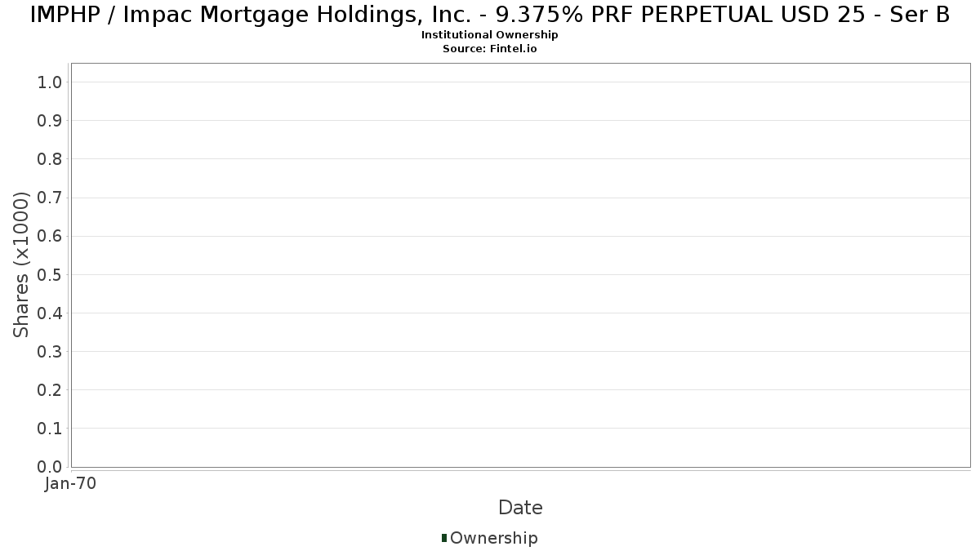The image size is (980, 551).
Task: Click the 0.7 y-axis tick label
Action: pos(50,198)
